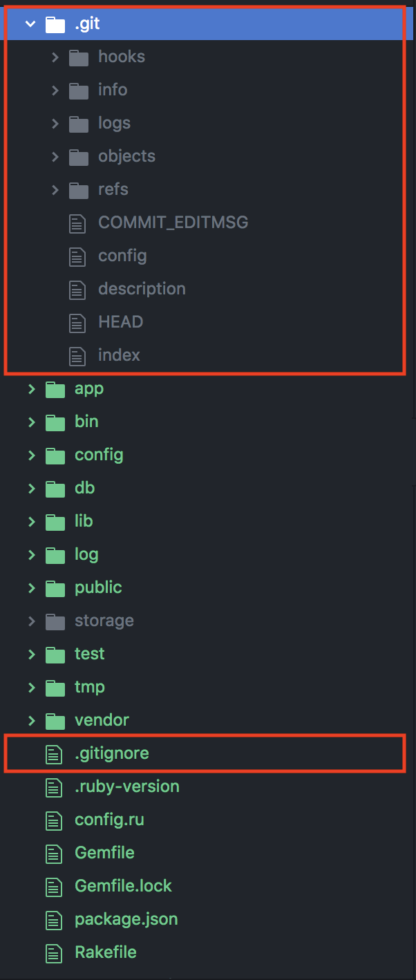This screenshot has height=980, width=416.
Task: Click the file icon beside Gemfile
Action: click(54, 853)
